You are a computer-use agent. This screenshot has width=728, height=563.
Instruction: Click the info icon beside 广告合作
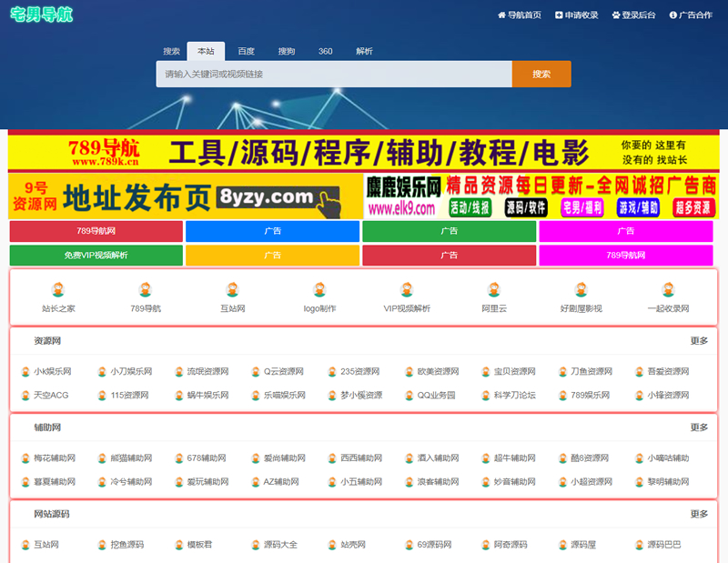click(x=672, y=15)
